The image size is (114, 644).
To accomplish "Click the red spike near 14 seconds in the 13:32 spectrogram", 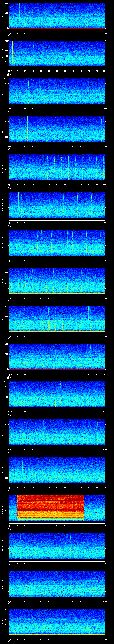I will point(31,53).
